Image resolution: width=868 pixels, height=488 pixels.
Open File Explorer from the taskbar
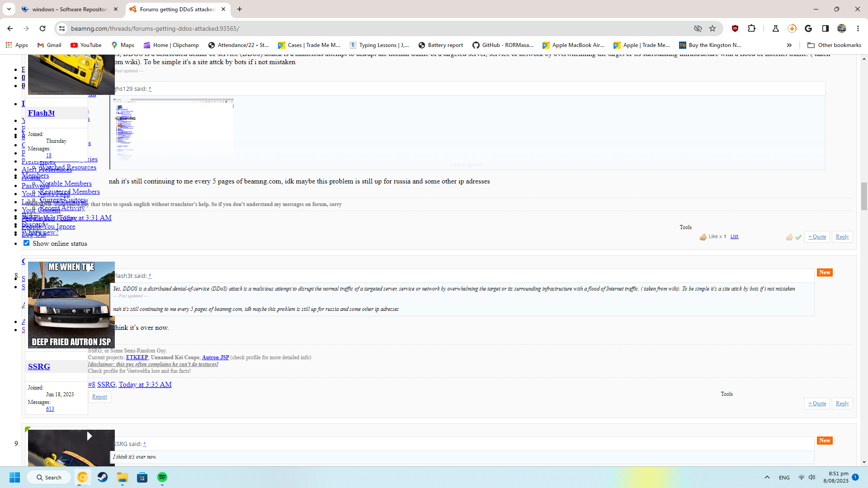(x=123, y=477)
